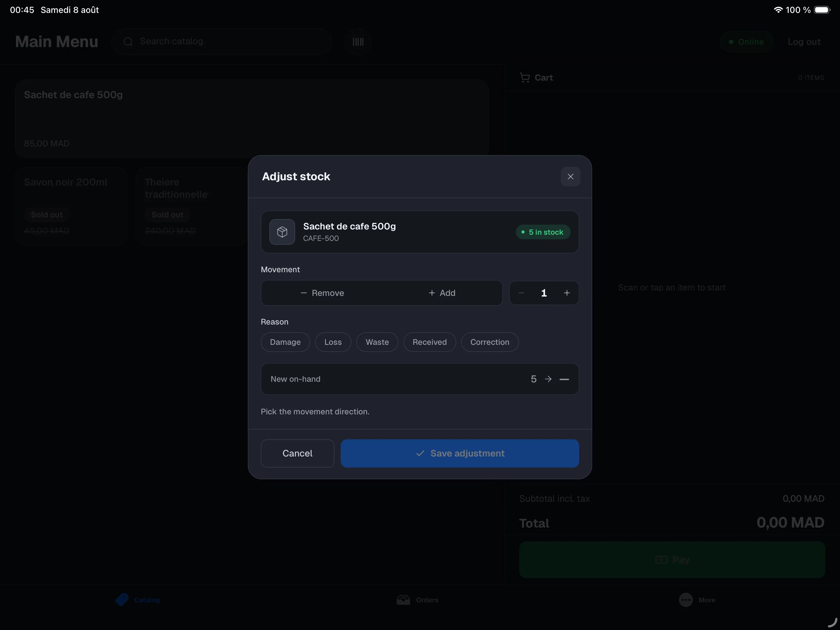Click the battery status icon
Viewport: 840px width, 630px height.
click(x=822, y=10)
